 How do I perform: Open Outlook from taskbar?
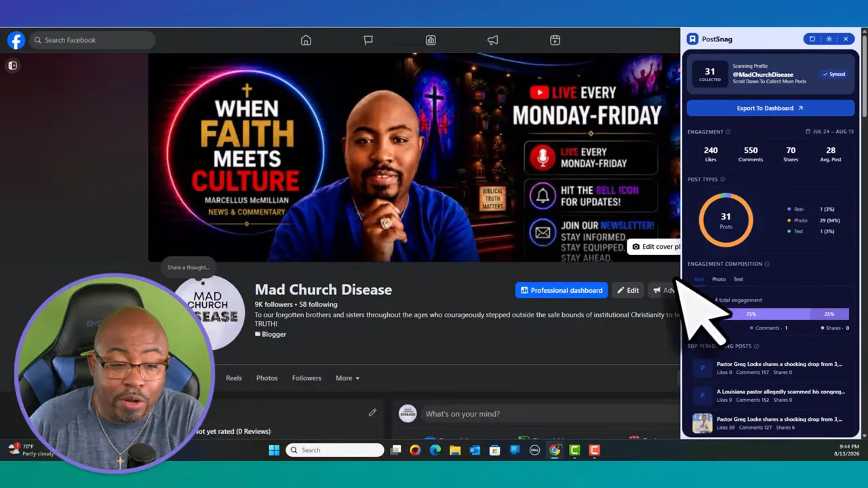pyautogui.click(x=475, y=450)
